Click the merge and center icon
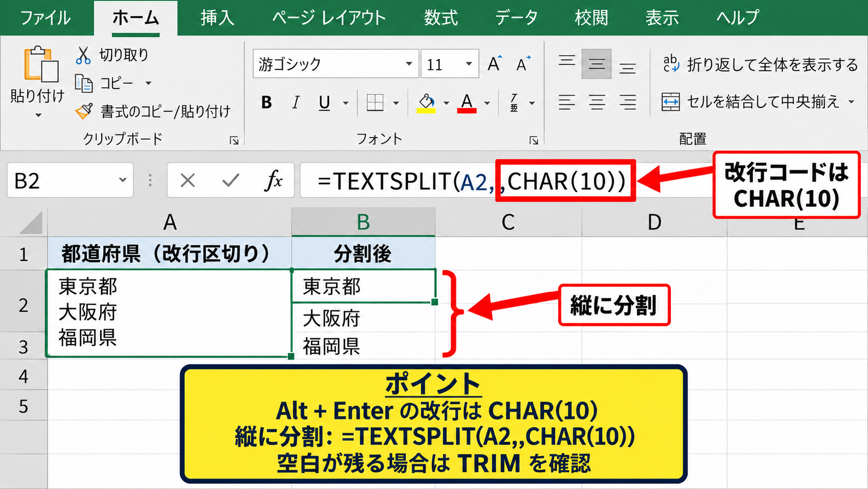Viewport: 868px width, 489px height. 671,102
